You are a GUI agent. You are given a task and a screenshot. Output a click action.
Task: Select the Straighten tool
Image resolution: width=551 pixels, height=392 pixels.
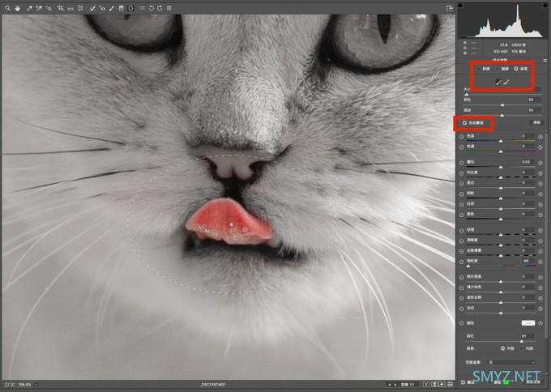point(70,8)
